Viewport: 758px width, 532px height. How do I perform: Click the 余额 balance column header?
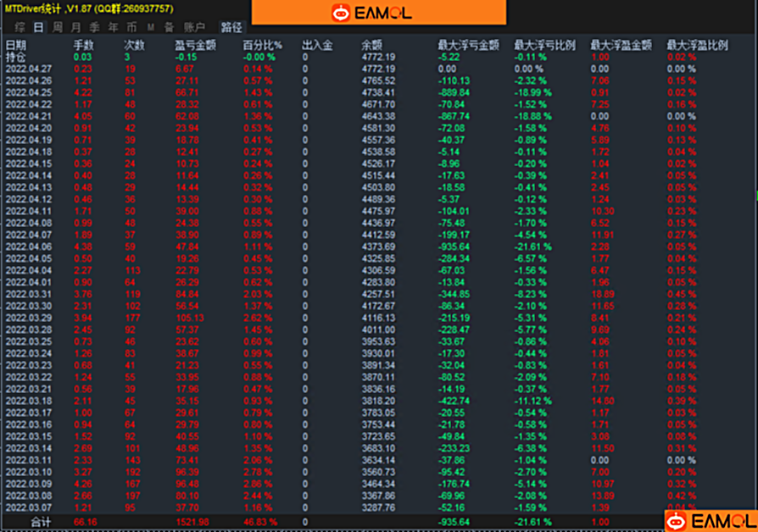pyautogui.click(x=372, y=45)
